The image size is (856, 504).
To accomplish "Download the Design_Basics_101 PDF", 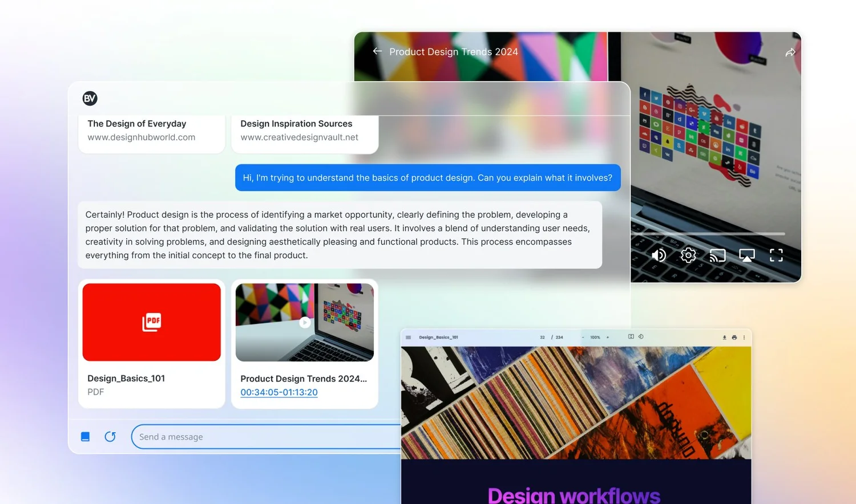I will pos(725,338).
